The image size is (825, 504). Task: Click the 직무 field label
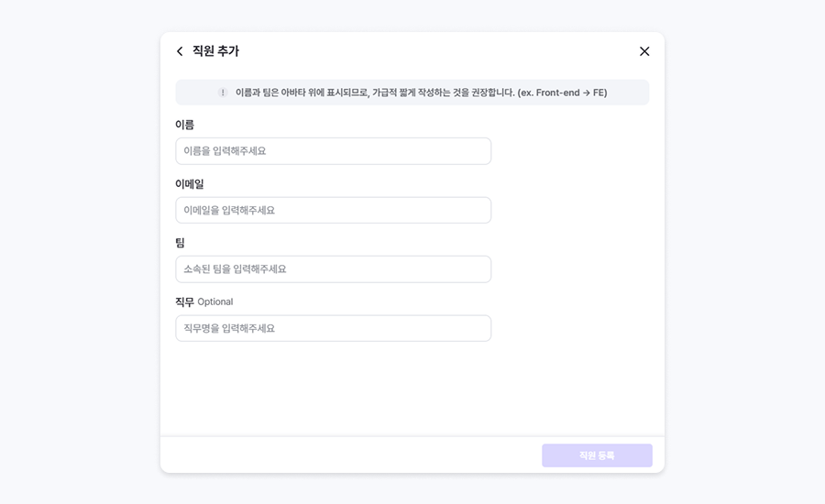coord(184,301)
